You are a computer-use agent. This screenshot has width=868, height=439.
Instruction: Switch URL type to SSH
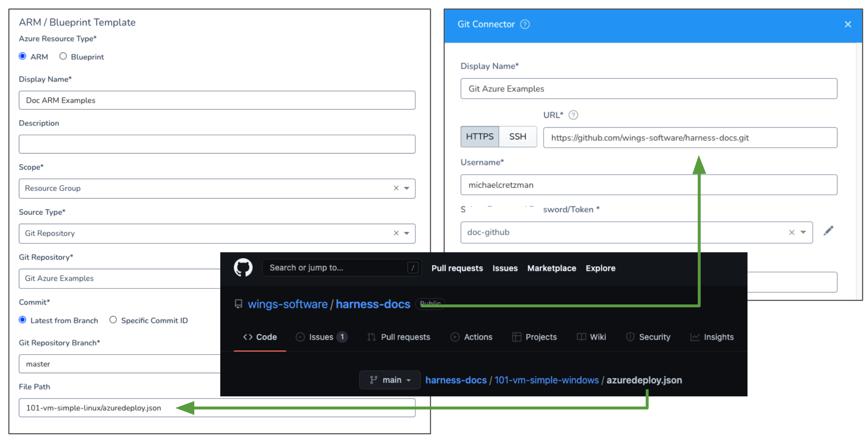[518, 137]
